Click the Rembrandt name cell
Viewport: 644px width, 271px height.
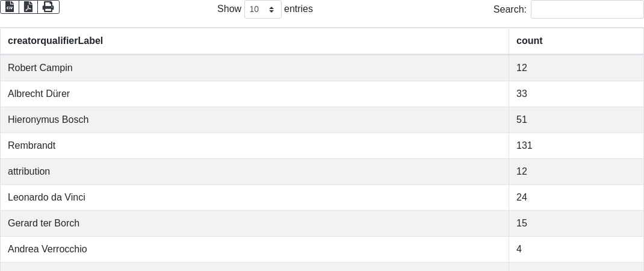pos(255,146)
